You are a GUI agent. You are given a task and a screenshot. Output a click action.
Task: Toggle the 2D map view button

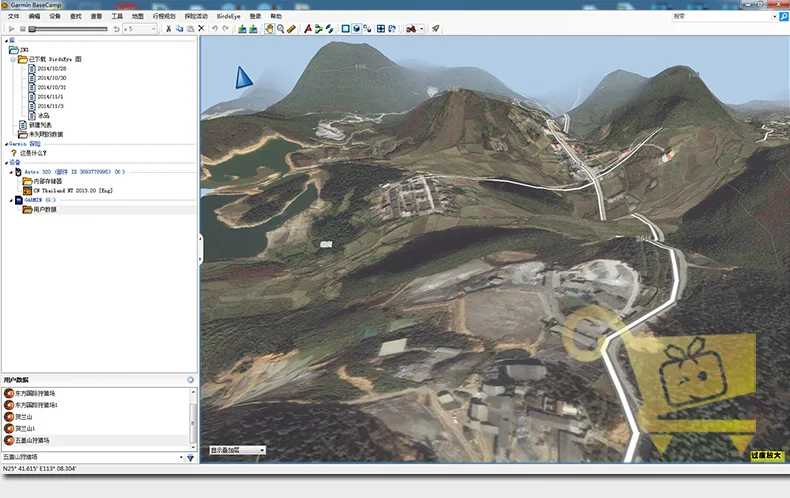346,29
